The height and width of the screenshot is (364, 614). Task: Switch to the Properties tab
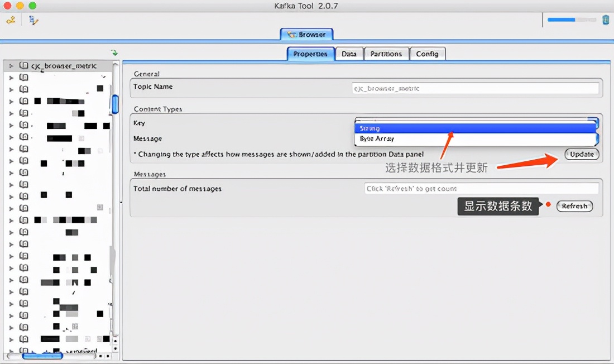tap(310, 54)
